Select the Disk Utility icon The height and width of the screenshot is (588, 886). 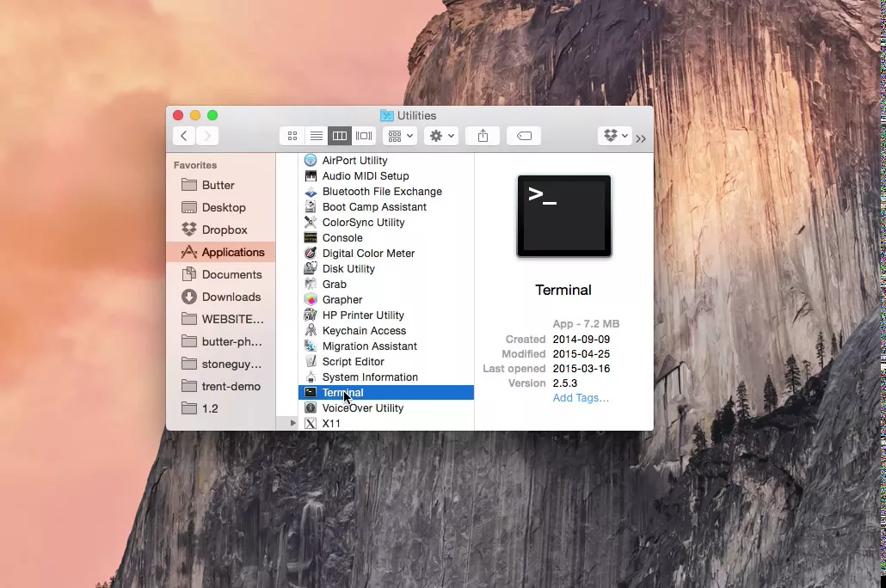tap(311, 268)
